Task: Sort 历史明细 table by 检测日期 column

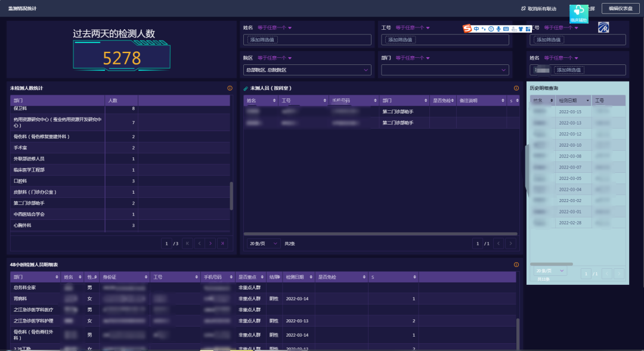Action: (x=588, y=101)
